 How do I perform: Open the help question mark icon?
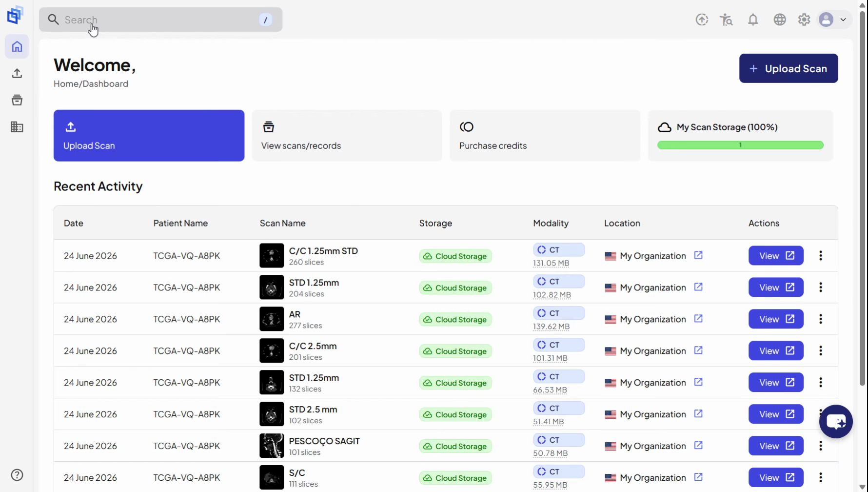tap(17, 475)
